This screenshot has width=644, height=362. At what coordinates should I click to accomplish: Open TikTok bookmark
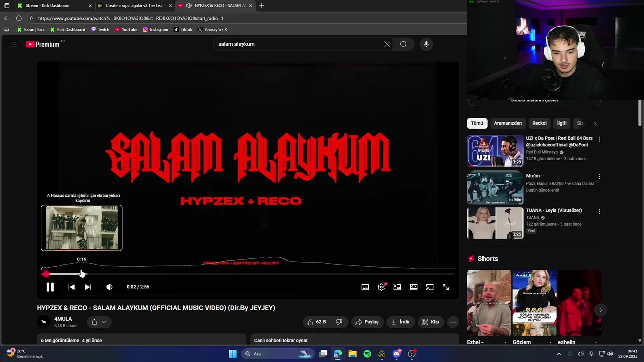click(183, 30)
